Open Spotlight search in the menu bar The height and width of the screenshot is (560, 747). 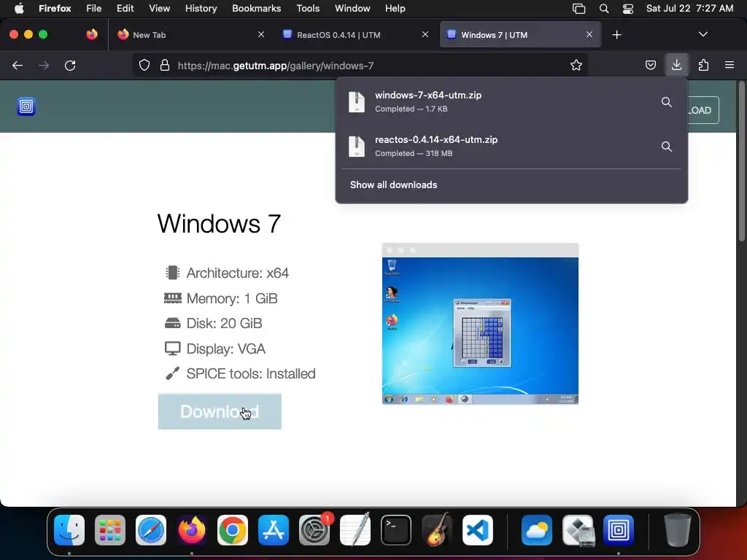point(603,8)
